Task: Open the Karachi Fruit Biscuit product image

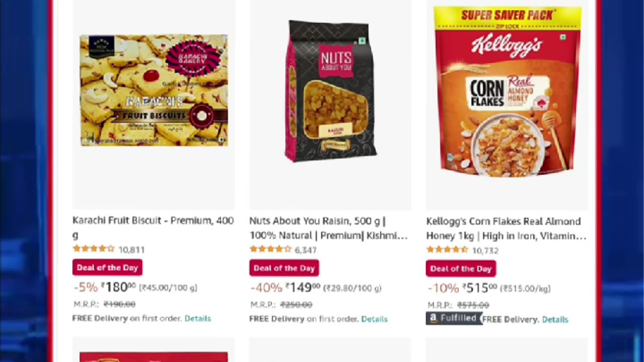Action: click(153, 90)
